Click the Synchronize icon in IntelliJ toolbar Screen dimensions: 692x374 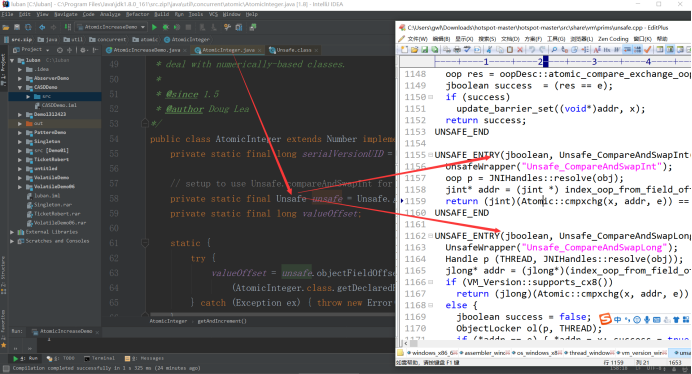pos(28,27)
